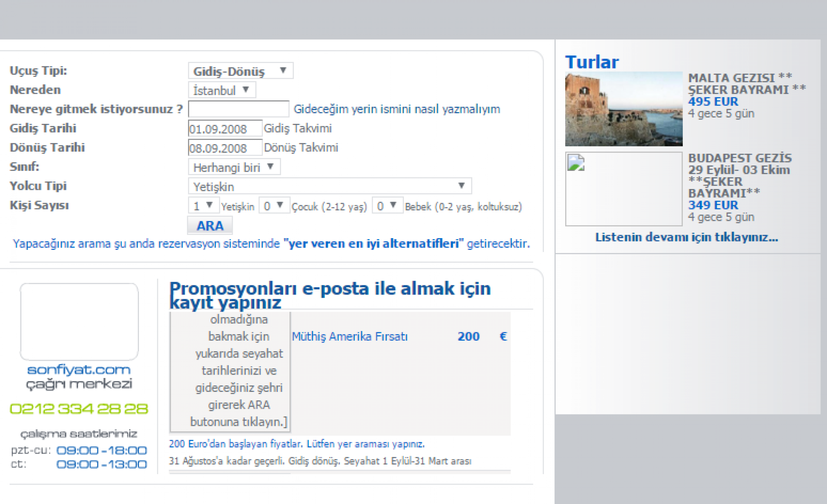This screenshot has width=827, height=504.
Task: Click Listenin devamı için tıklayınız link
Action: coord(687,237)
